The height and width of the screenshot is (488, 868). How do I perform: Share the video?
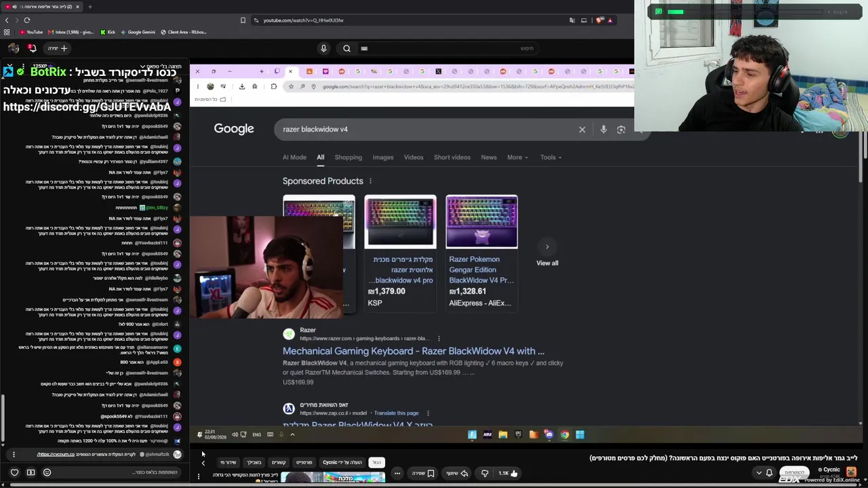(458, 473)
